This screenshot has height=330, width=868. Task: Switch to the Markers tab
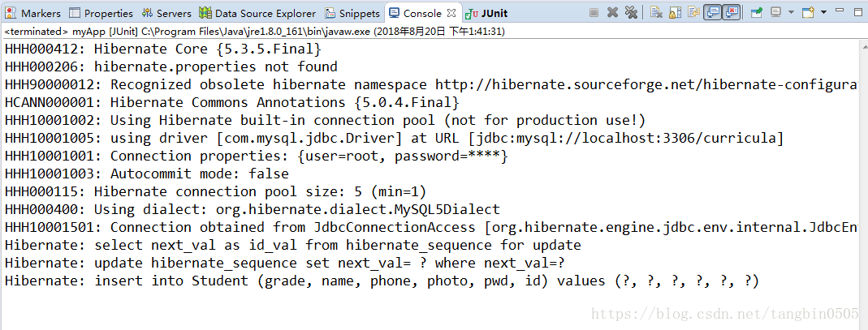click(x=33, y=13)
